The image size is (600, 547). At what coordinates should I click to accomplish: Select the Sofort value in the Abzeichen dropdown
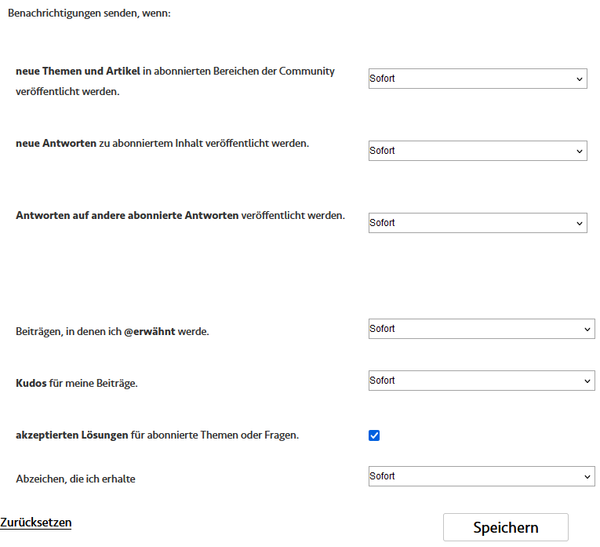382,476
